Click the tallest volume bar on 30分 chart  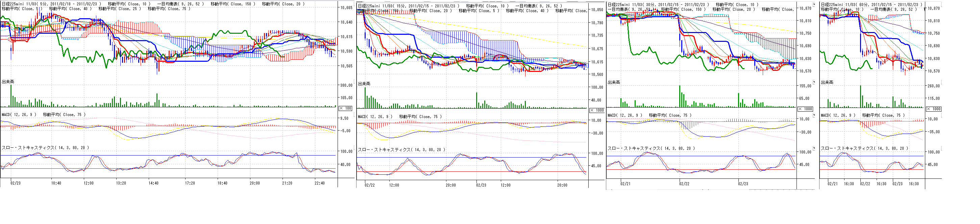point(680,96)
